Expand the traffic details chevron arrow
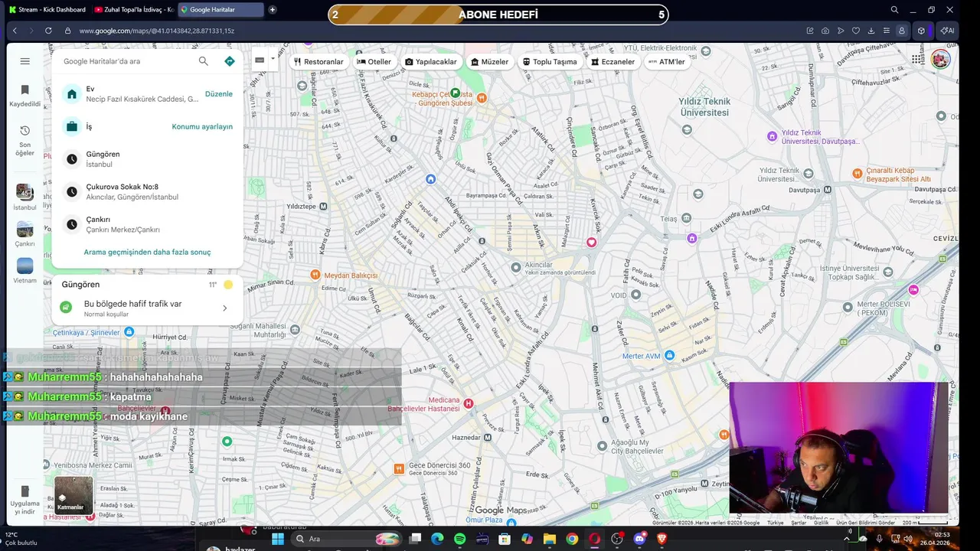Viewport: 980px width, 551px height. pyautogui.click(x=224, y=308)
